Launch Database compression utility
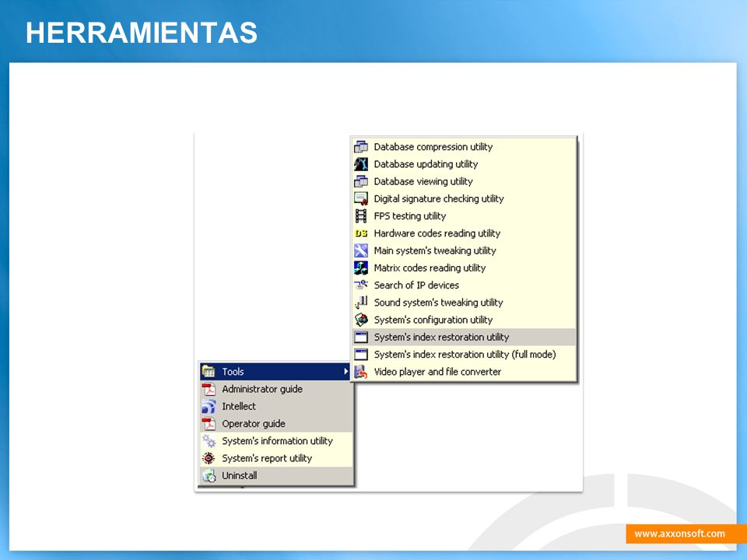 (464, 147)
